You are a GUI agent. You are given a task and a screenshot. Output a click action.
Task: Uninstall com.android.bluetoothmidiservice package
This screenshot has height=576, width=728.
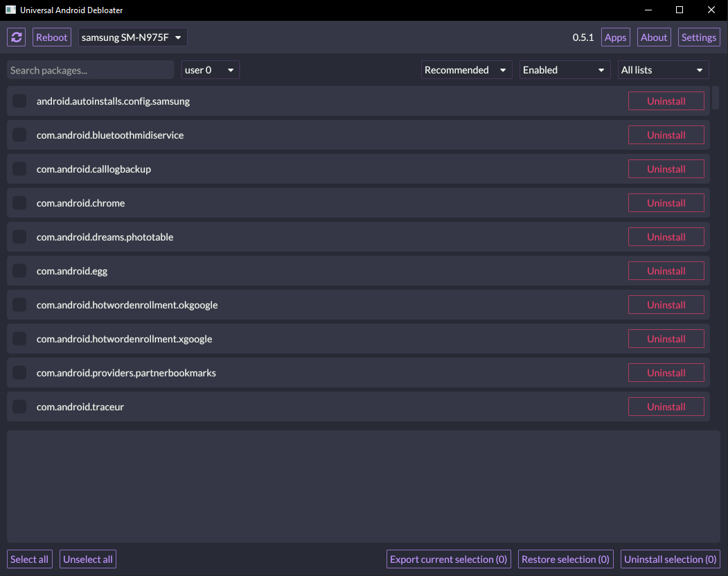coord(666,135)
